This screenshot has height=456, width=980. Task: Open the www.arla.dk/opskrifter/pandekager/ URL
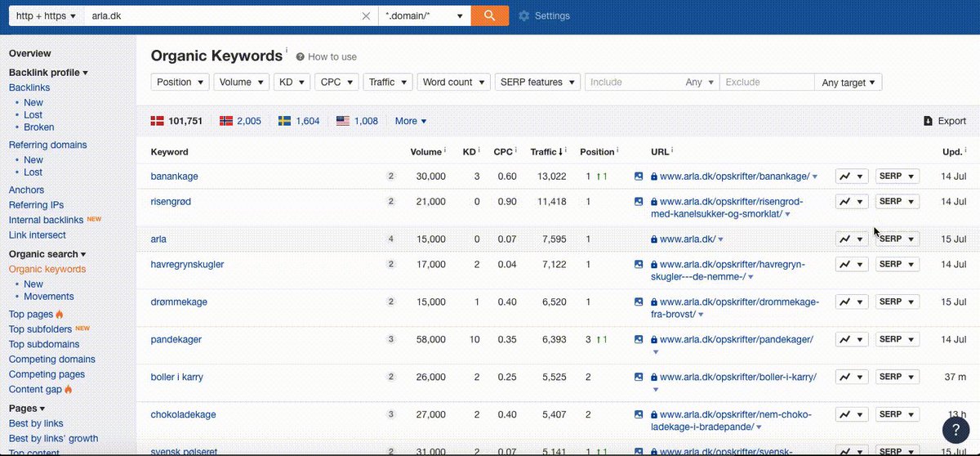click(737, 339)
